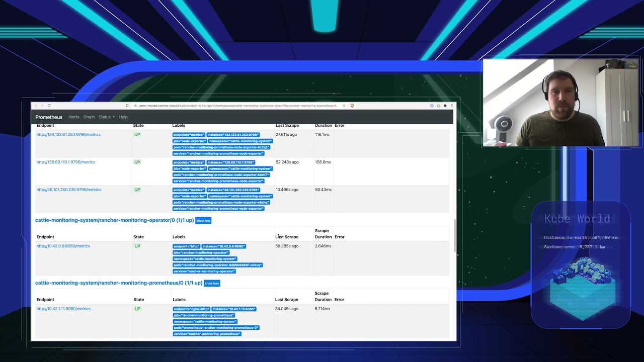Image resolution: width=644 pixels, height=362 pixels.
Task: Open the Alerts page
Action: [x=74, y=117]
